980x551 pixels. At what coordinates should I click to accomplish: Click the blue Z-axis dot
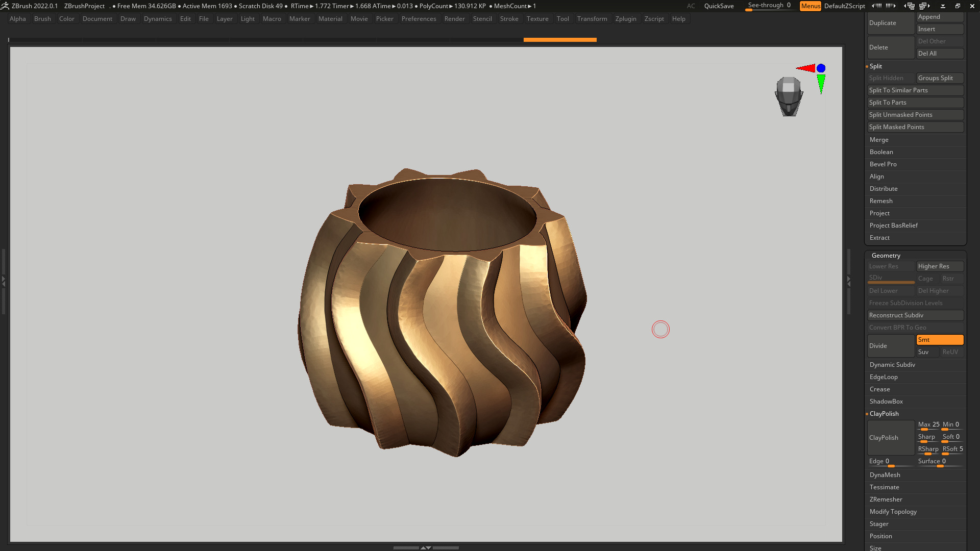coord(821,68)
